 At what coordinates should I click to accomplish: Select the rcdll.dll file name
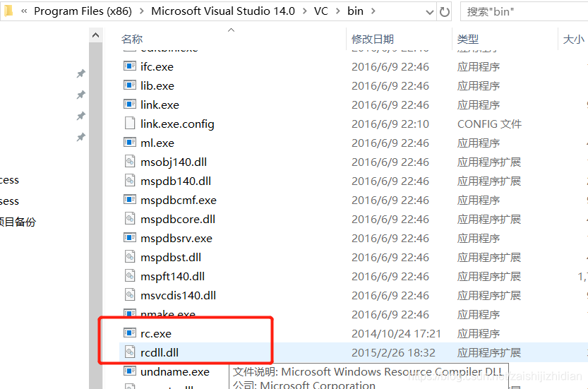[x=160, y=352]
